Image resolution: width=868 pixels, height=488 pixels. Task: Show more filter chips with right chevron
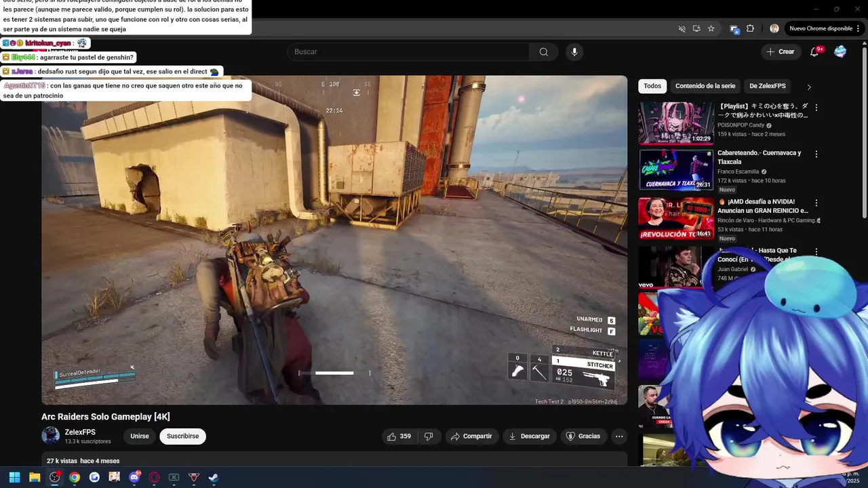808,87
